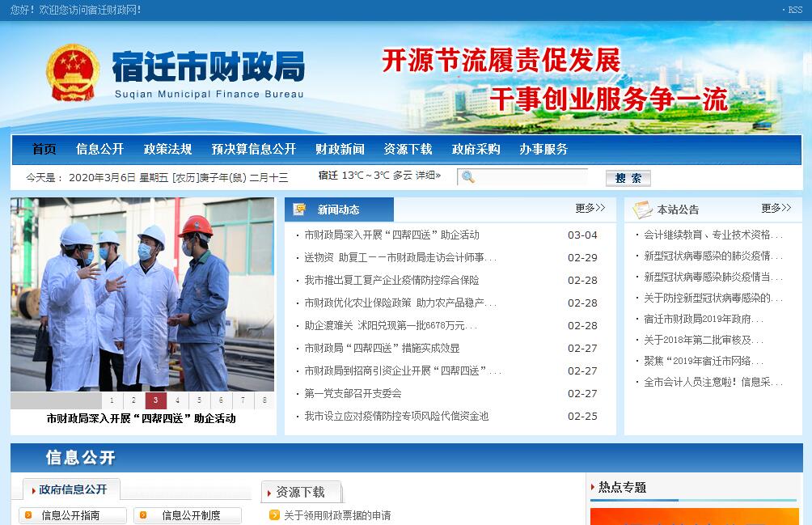Expand 更多 in 本站公告 section

pos(776,208)
